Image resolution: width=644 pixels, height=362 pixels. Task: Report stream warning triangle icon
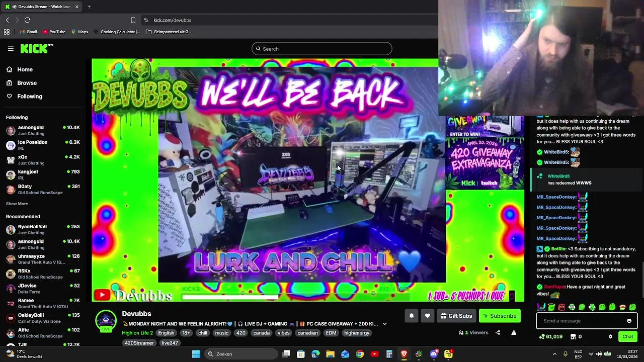pos(514,332)
